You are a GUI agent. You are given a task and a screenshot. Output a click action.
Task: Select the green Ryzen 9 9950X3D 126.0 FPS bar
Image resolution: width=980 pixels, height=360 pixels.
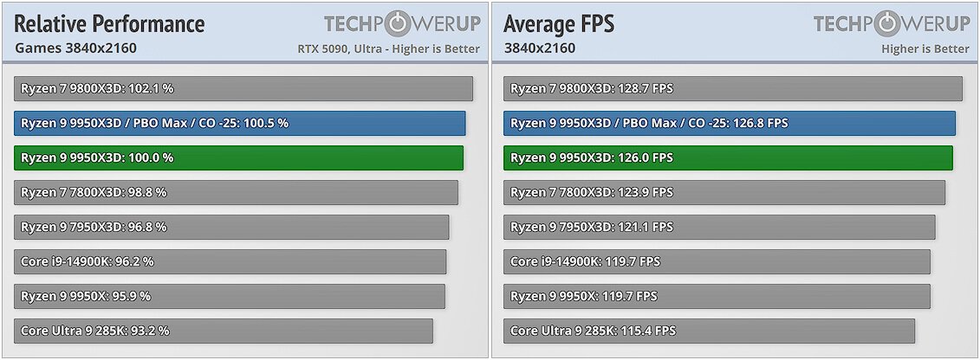(728, 157)
